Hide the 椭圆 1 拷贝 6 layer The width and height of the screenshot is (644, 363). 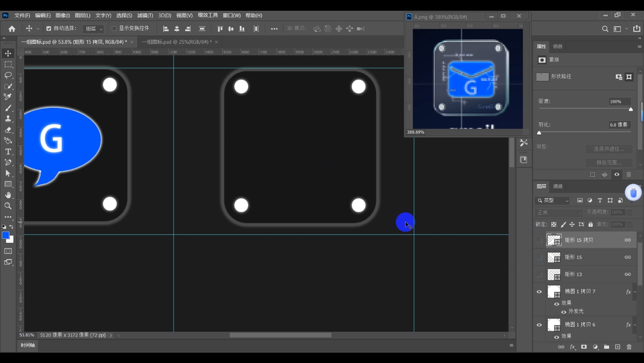click(539, 325)
